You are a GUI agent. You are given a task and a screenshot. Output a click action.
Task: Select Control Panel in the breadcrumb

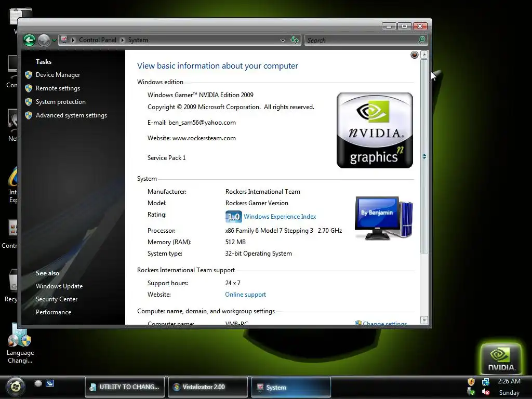(x=97, y=40)
